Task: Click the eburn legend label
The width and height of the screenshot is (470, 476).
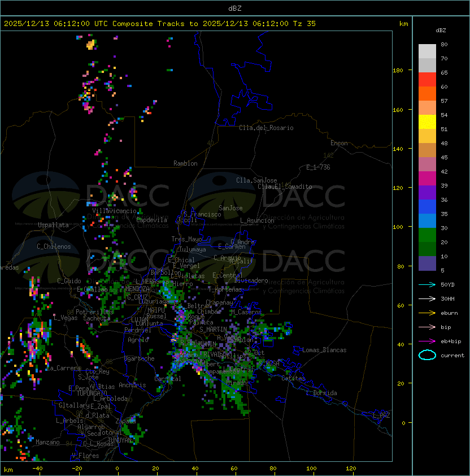Action: (449, 313)
